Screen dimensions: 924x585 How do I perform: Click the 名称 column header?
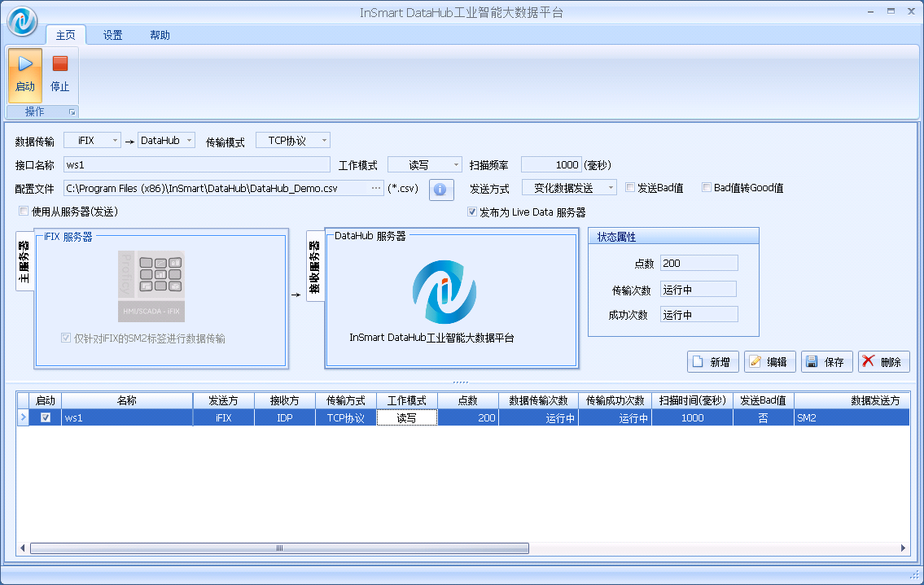[x=127, y=400]
